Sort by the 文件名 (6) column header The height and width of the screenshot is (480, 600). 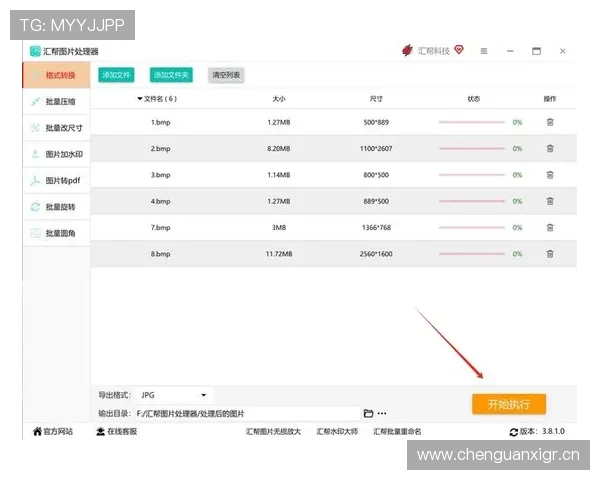(157, 99)
